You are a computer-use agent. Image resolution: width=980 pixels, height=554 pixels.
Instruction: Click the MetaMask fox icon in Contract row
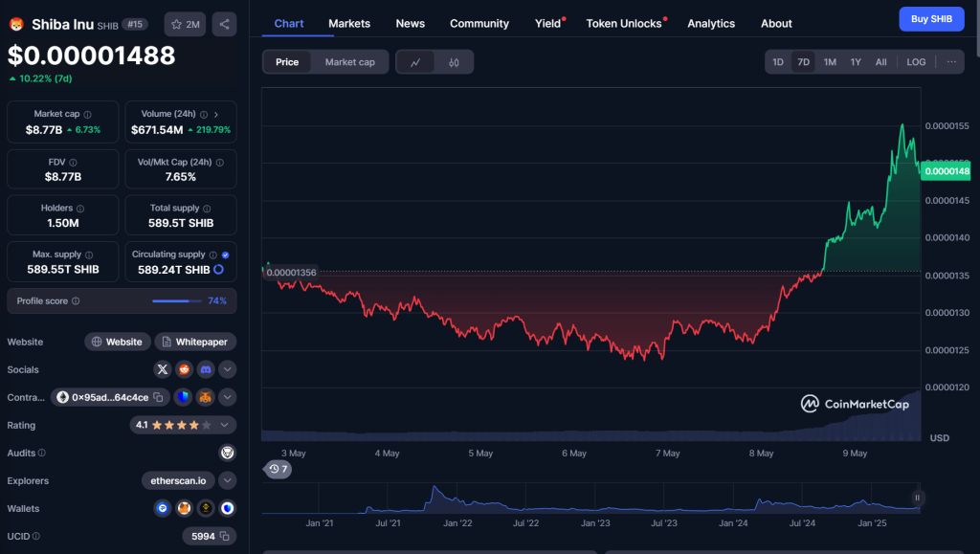click(205, 397)
